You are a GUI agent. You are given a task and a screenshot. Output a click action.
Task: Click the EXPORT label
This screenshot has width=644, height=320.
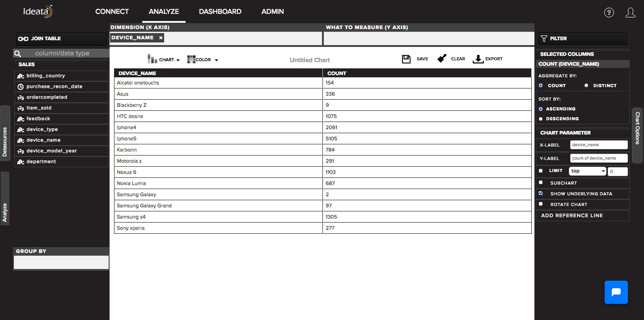click(494, 59)
